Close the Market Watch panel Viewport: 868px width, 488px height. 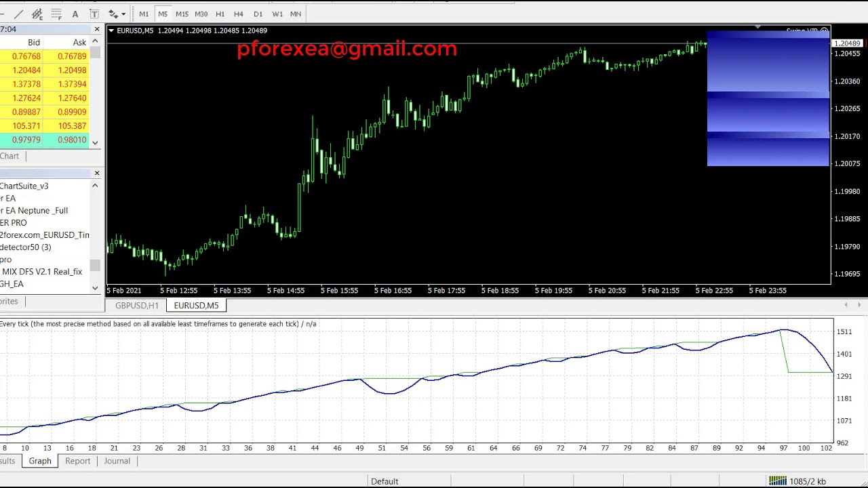96,29
